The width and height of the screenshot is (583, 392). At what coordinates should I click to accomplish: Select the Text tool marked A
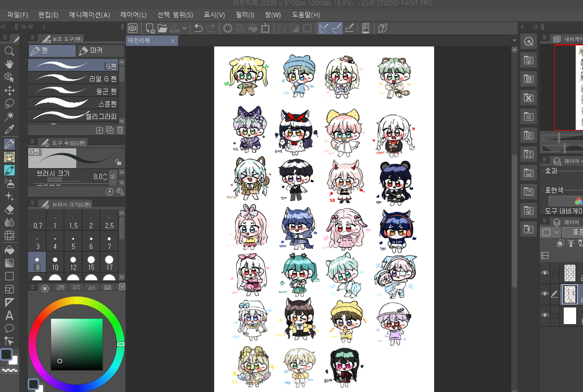pos(9,315)
